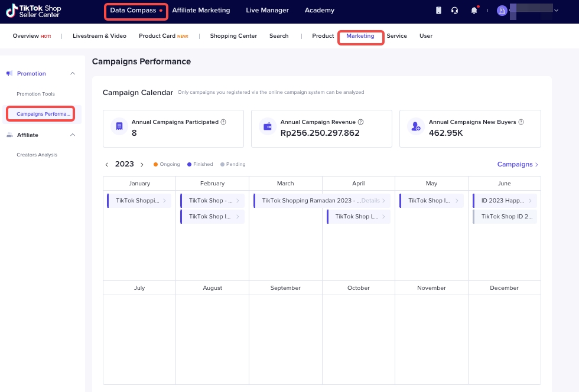Open the mobile app phone icon
This screenshot has height=392, width=579.
pos(438,11)
